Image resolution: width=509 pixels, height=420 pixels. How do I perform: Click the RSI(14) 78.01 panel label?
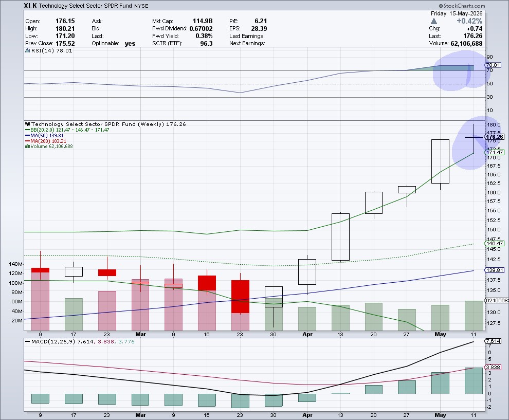point(51,50)
